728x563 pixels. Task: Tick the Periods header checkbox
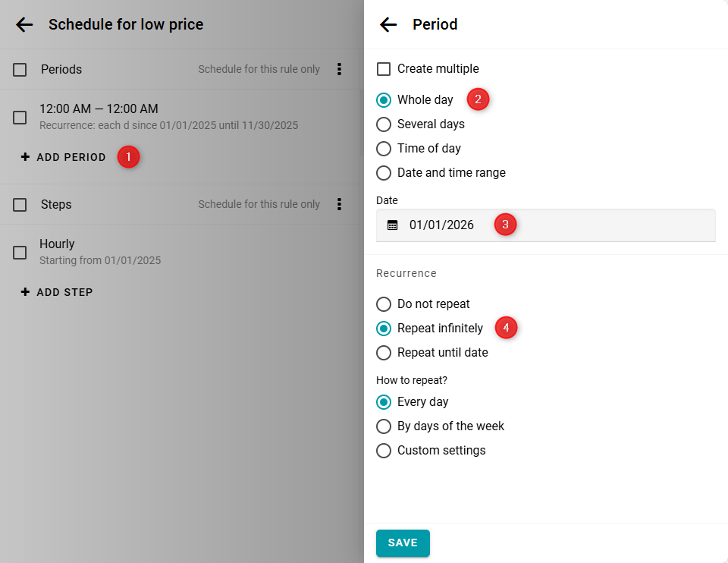pos(20,70)
